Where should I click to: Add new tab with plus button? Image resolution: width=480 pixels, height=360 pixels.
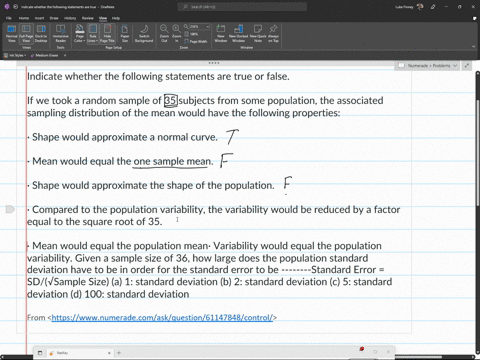[x=119, y=353]
